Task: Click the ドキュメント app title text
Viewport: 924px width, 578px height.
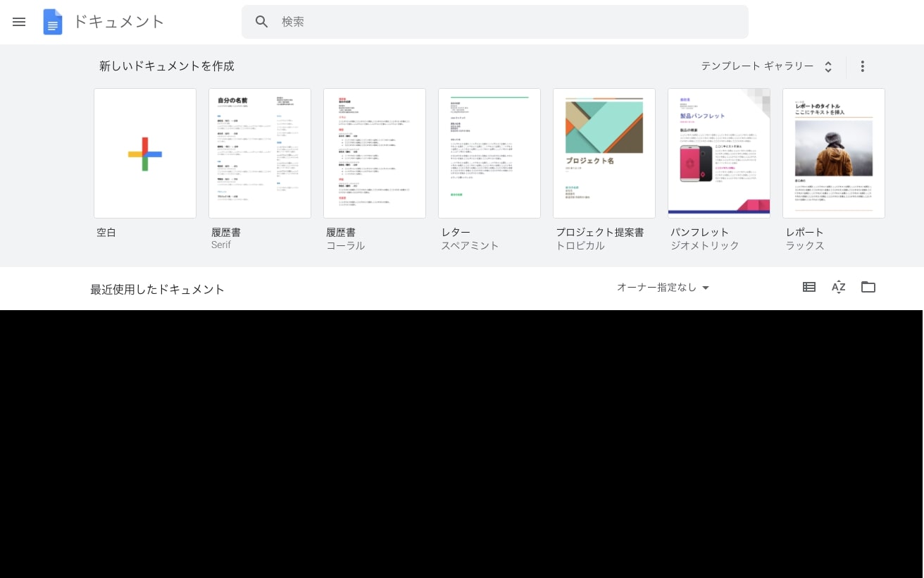Action: [x=118, y=22]
